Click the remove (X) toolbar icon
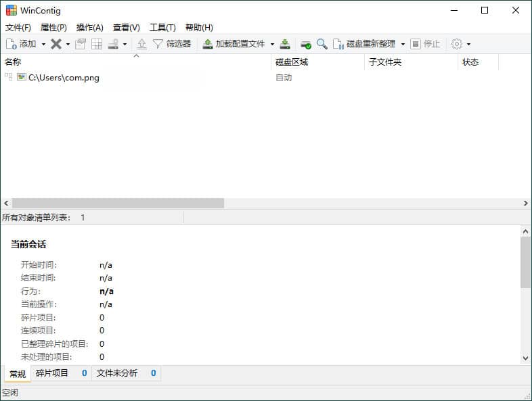This screenshot has width=532, height=401. click(x=56, y=44)
